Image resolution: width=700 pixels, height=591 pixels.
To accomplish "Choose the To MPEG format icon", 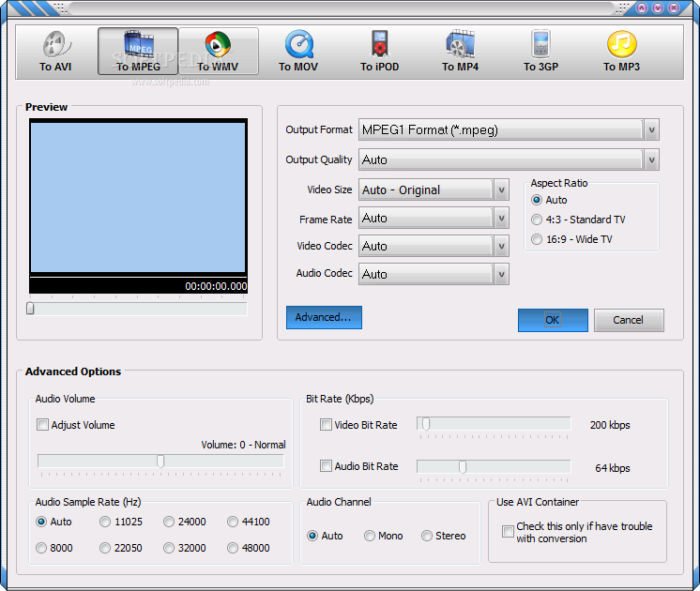I will coord(138,44).
